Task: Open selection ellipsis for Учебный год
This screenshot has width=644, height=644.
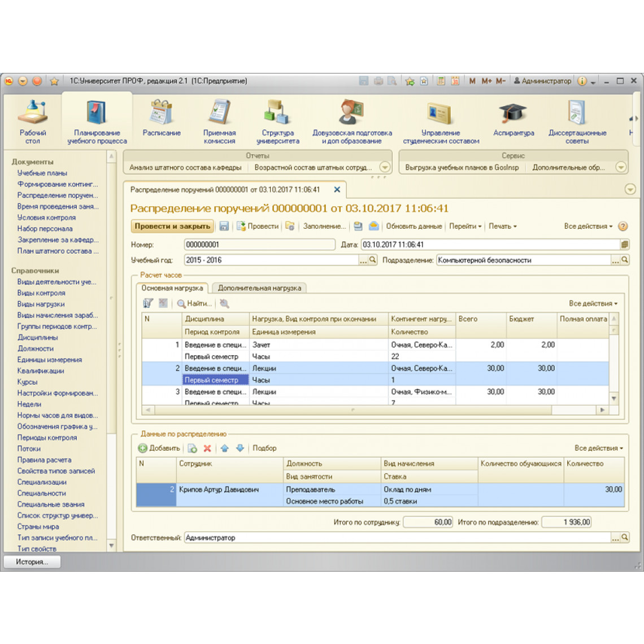Action: [x=363, y=260]
